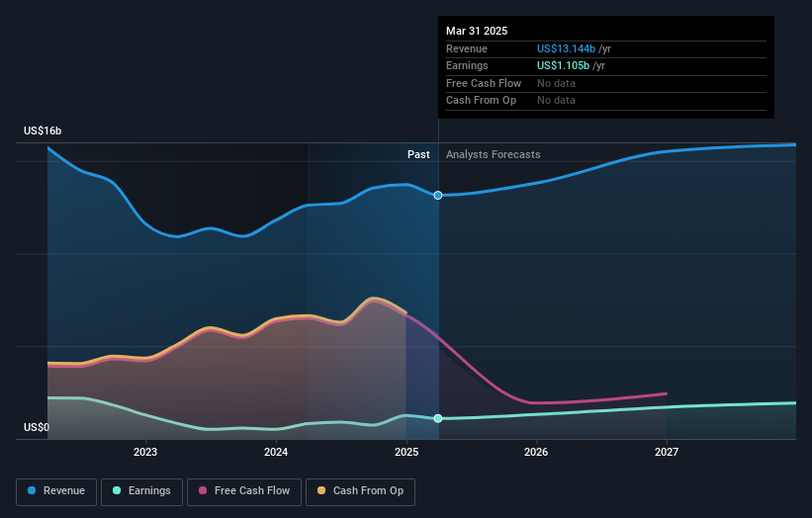Click the orange Cash From Op legend dot
The image size is (812, 518).
321,490
